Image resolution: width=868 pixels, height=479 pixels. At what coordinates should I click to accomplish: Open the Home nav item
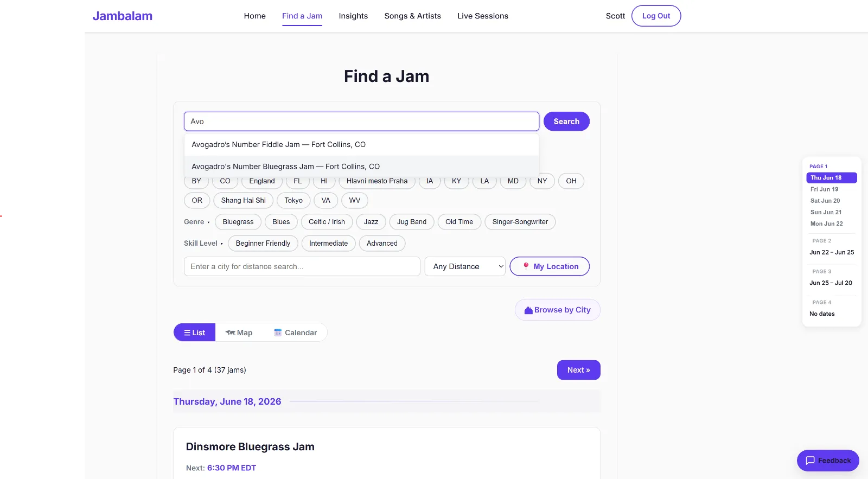255,16
